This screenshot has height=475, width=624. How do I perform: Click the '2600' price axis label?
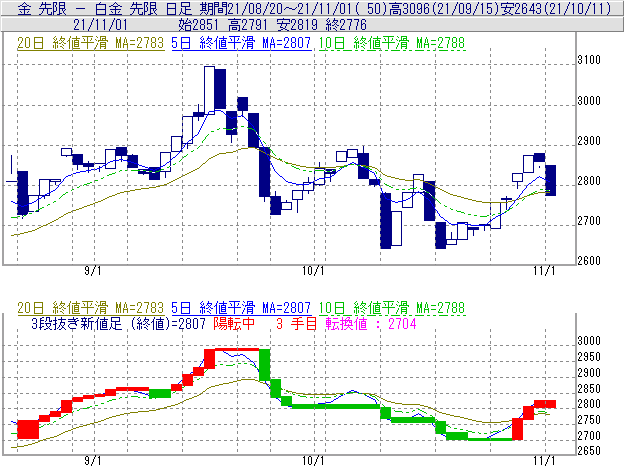pos(589,261)
